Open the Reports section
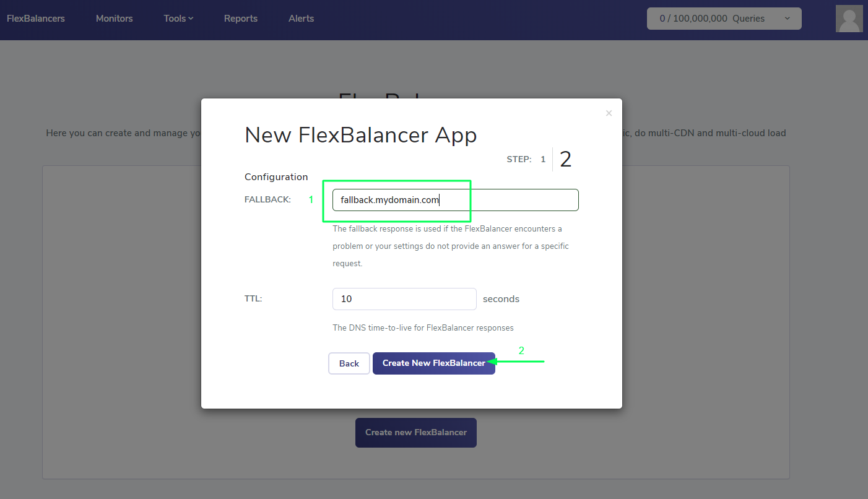Image resolution: width=868 pixels, height=499 pixels. click(241, 19)
